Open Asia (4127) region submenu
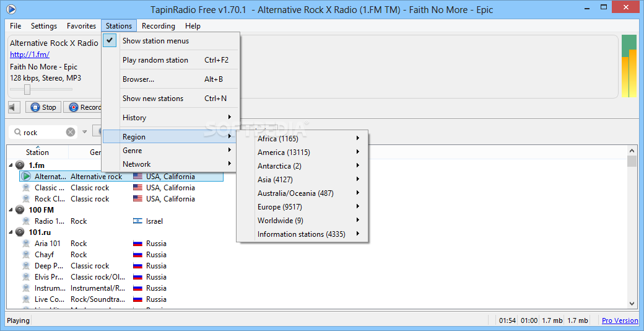644x331 pixels. coord(302,179)
